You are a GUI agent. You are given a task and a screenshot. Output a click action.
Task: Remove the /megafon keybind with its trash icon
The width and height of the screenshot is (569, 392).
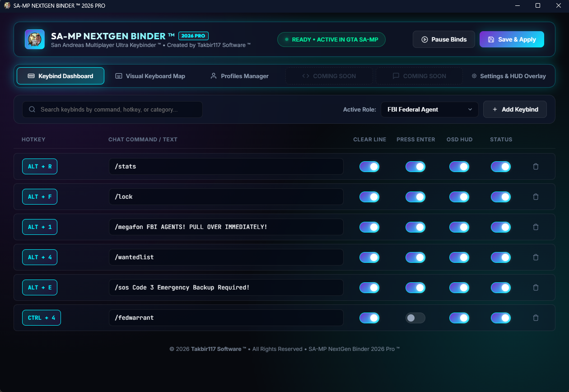click(536, 227)
